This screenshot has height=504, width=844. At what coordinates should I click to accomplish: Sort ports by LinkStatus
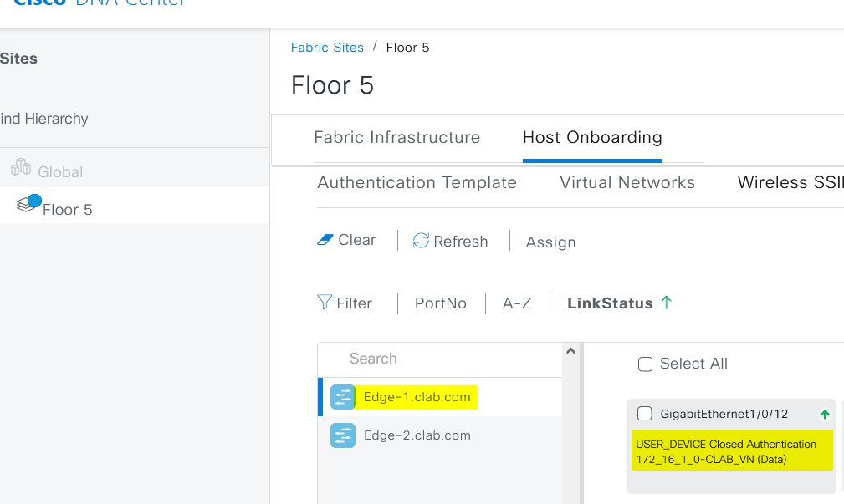click(x=610, y=303)
